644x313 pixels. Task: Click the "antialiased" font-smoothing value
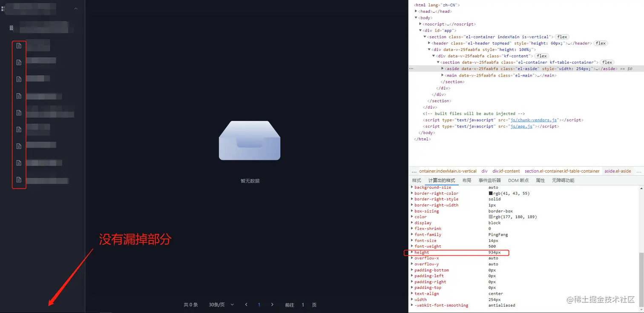(502, 305)
